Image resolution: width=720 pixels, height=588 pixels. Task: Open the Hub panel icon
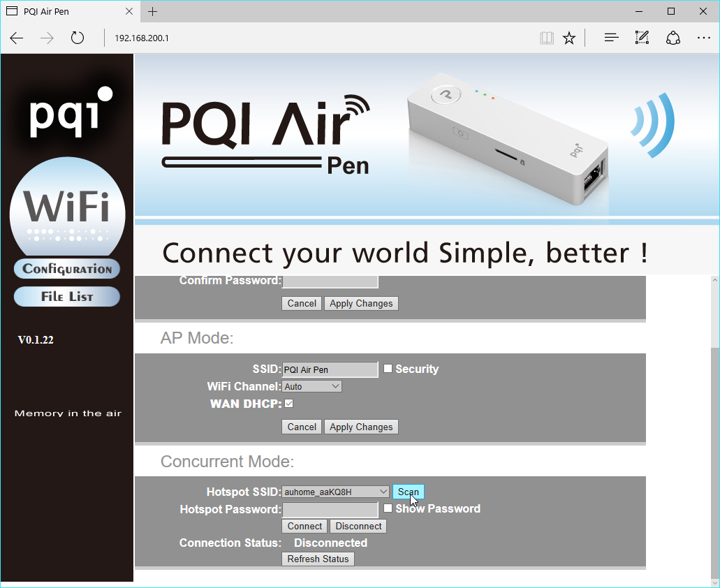(611, 38)
